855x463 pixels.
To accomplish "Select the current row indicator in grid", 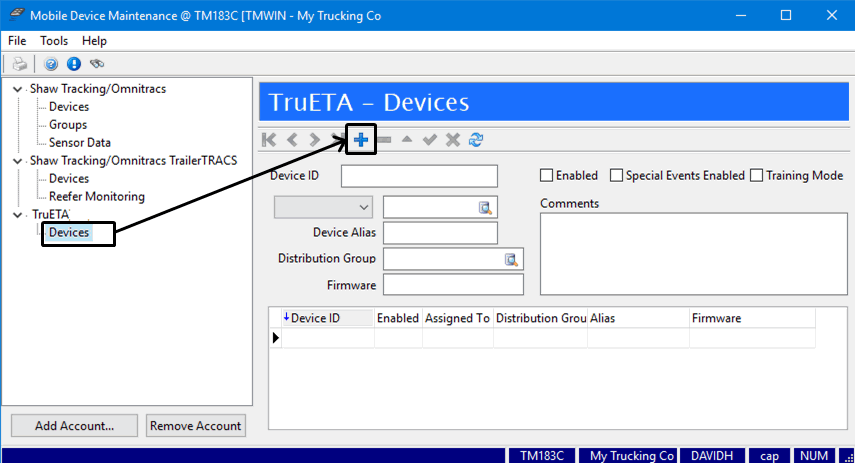I will [275, 338].
